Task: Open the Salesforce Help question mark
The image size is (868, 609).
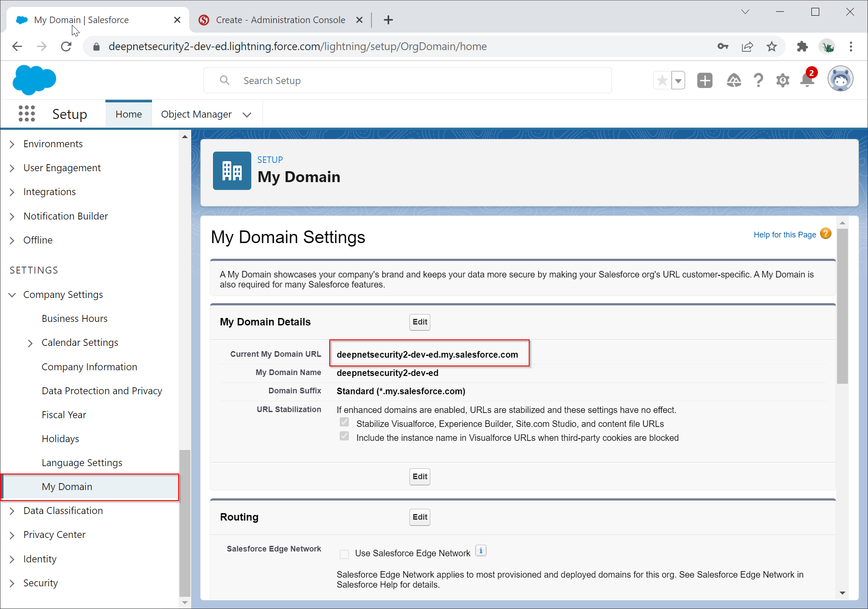Action: 758,81
